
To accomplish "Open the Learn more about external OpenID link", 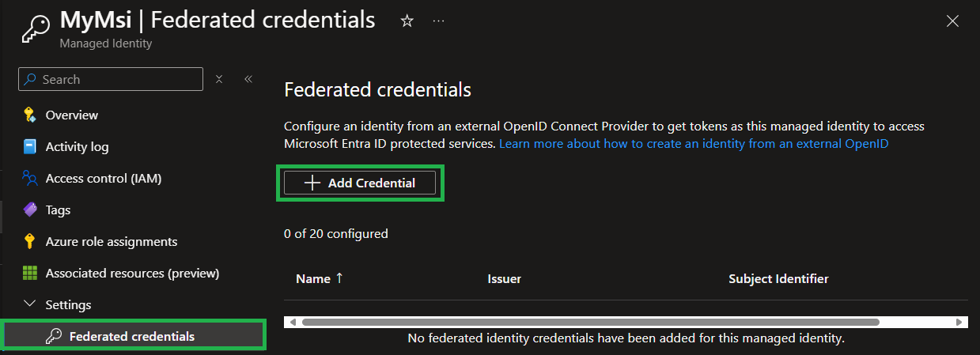I will pyautogui.click(x=694, y=143).
